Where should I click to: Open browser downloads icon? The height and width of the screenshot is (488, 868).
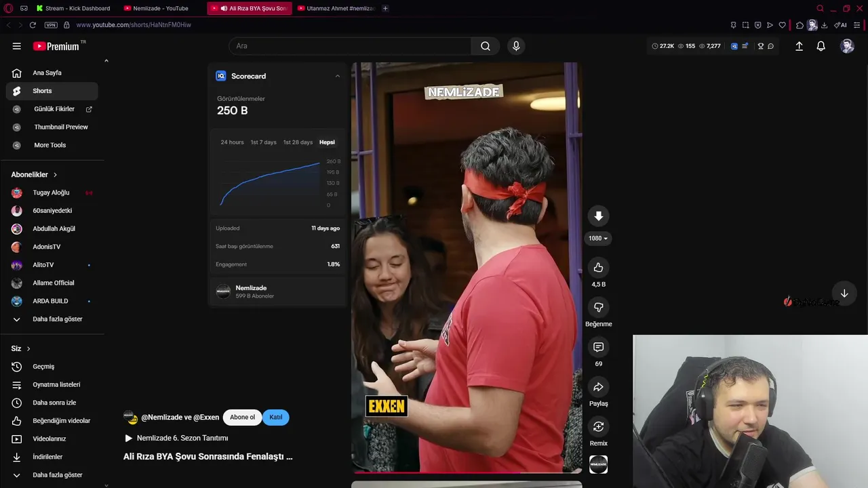(x=825, y=25)
